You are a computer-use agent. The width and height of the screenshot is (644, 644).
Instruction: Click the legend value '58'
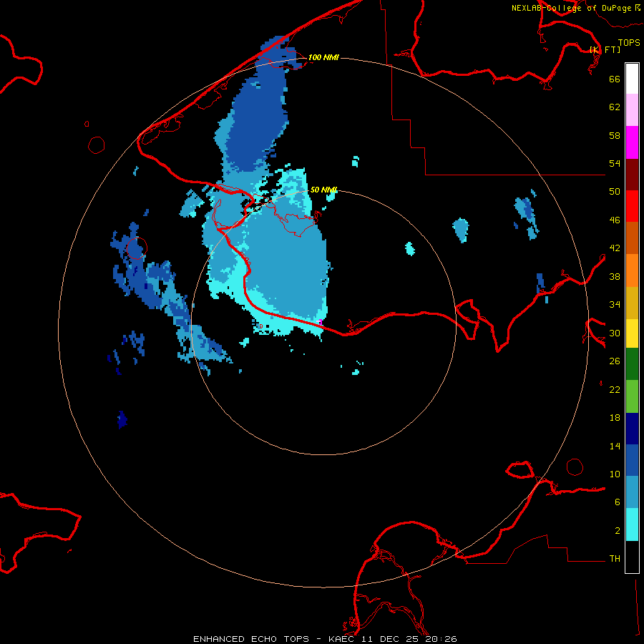tap(615, 135)
